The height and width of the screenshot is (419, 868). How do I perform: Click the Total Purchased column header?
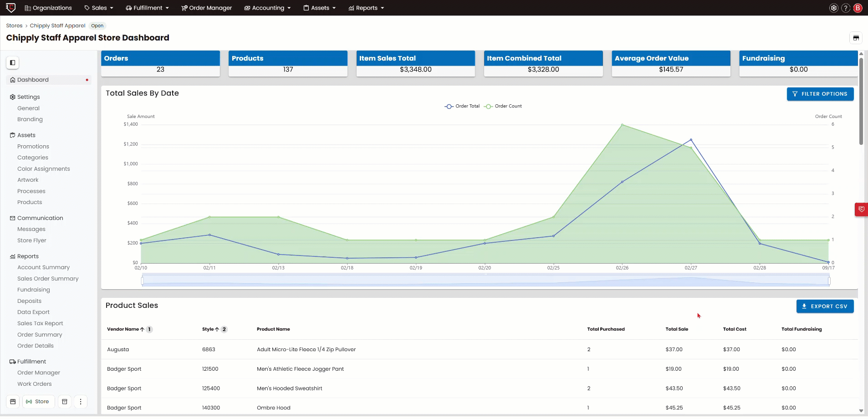point(606,329)
